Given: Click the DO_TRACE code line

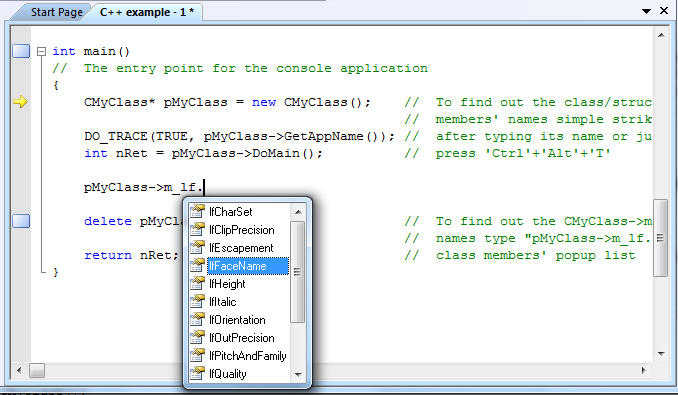Looking at the screenshot, I should [x=239, y=137].
